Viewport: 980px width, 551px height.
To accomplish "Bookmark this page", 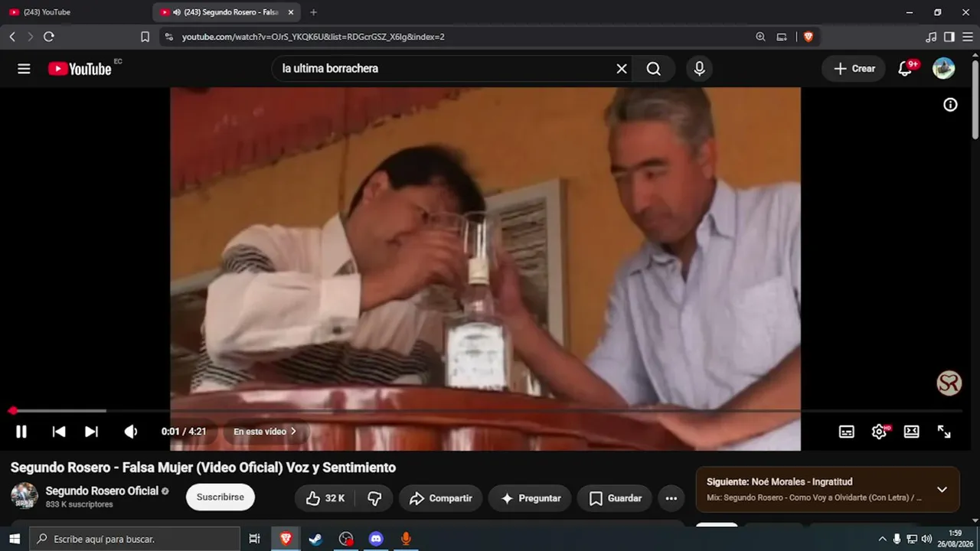I will click(145, 37).
